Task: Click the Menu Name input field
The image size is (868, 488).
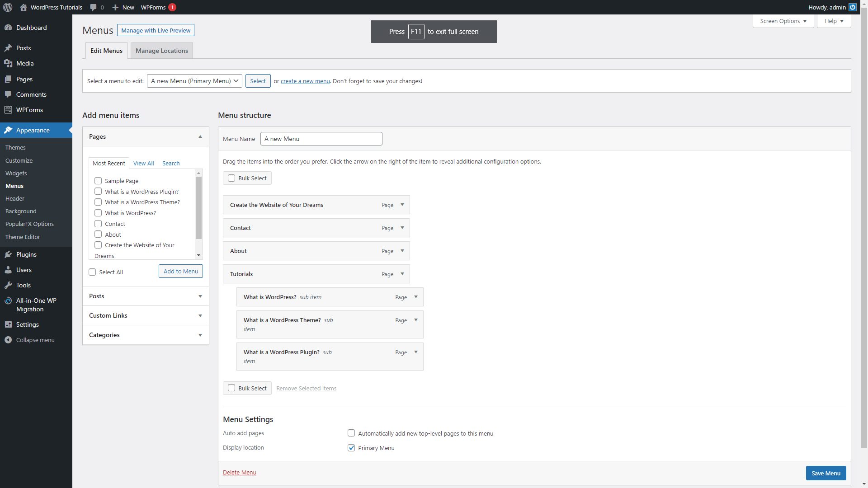Action: click(321, 138)
